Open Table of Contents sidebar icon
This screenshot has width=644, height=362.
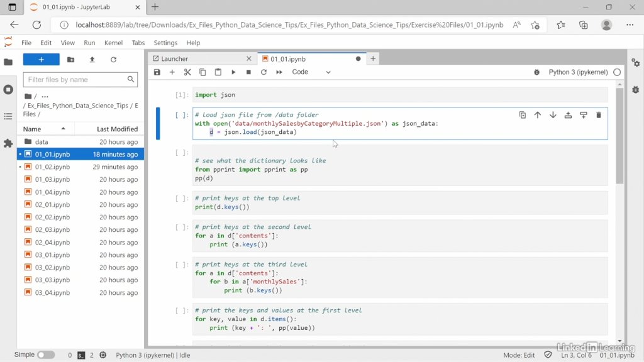(8, 116)
